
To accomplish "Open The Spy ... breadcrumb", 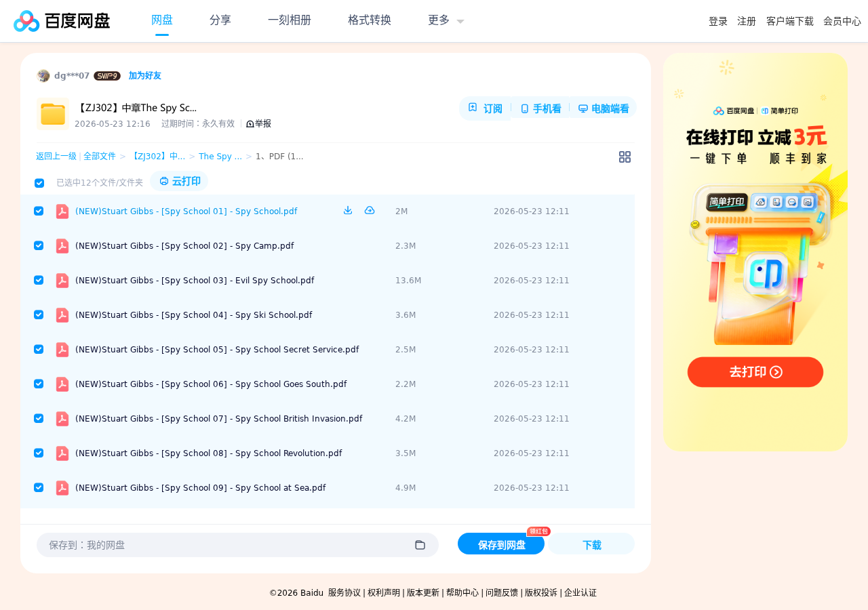I will click(220, 157).
